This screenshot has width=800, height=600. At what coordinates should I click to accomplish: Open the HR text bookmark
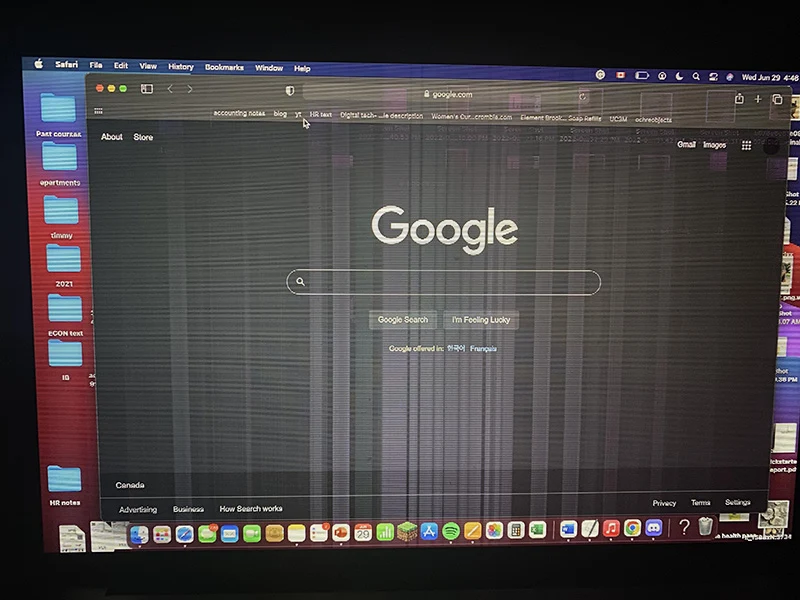click(321, 114)
